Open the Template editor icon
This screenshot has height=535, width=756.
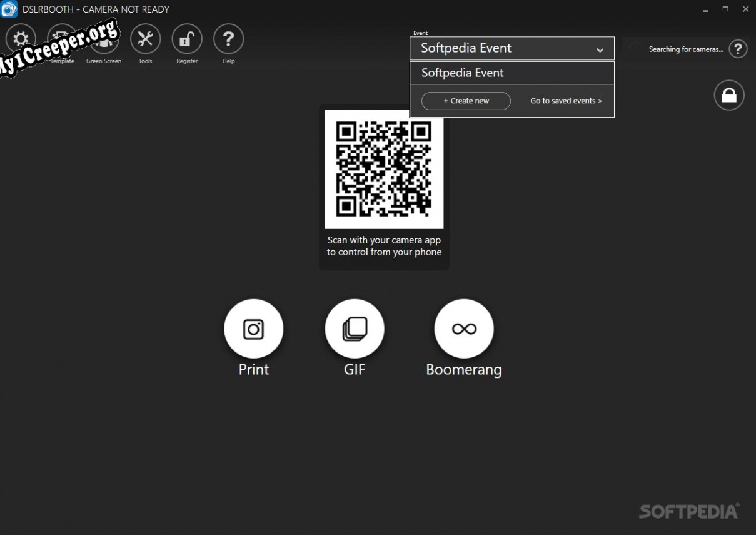[x=62, y=39]
